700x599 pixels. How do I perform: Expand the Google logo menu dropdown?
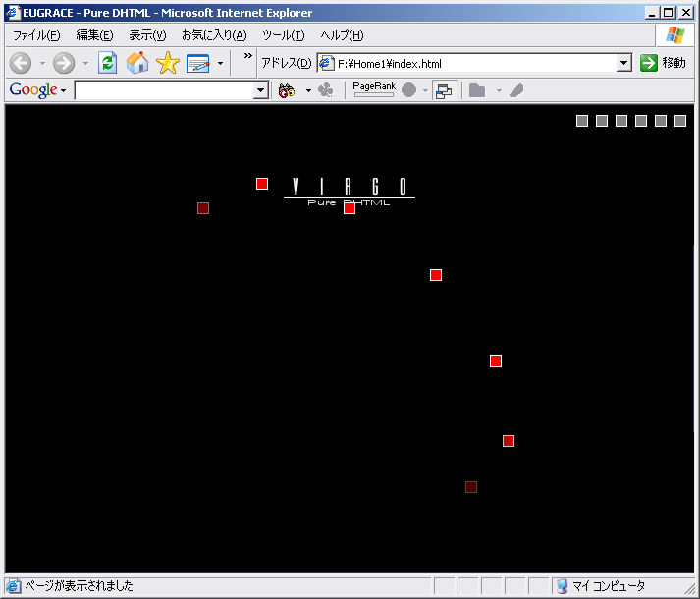click(x=63, y=90)
